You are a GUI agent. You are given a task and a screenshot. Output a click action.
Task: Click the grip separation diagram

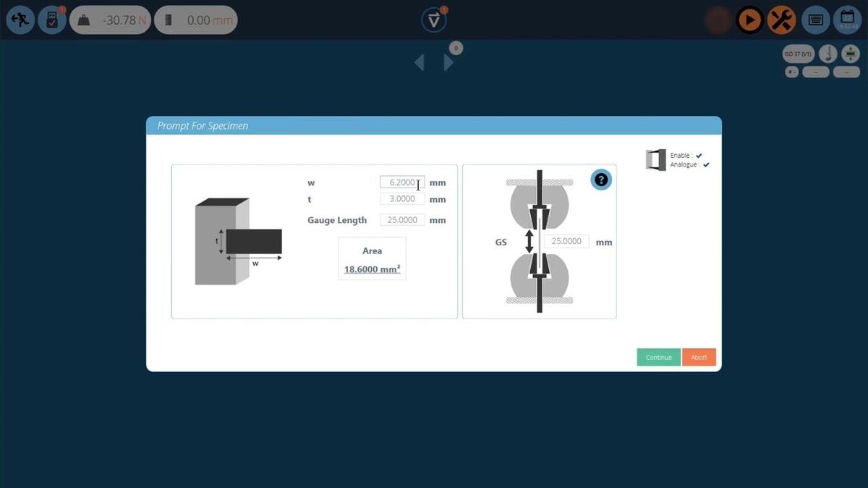pos(539,241)
